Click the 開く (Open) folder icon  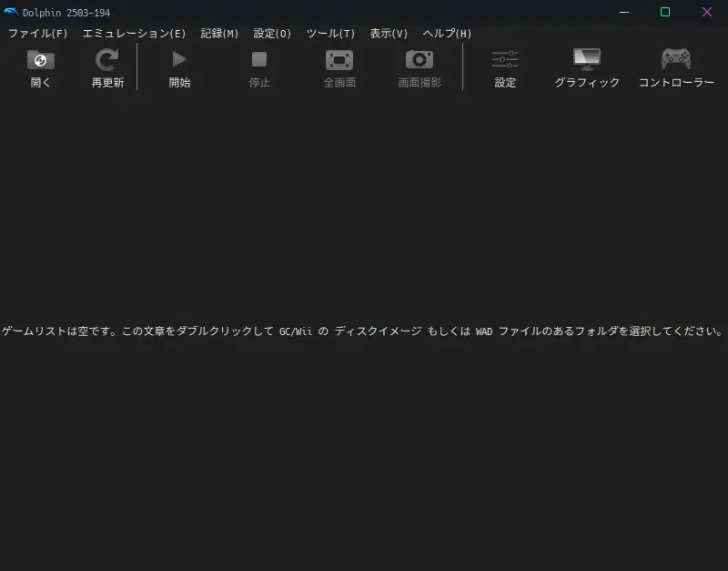point(40,60)
